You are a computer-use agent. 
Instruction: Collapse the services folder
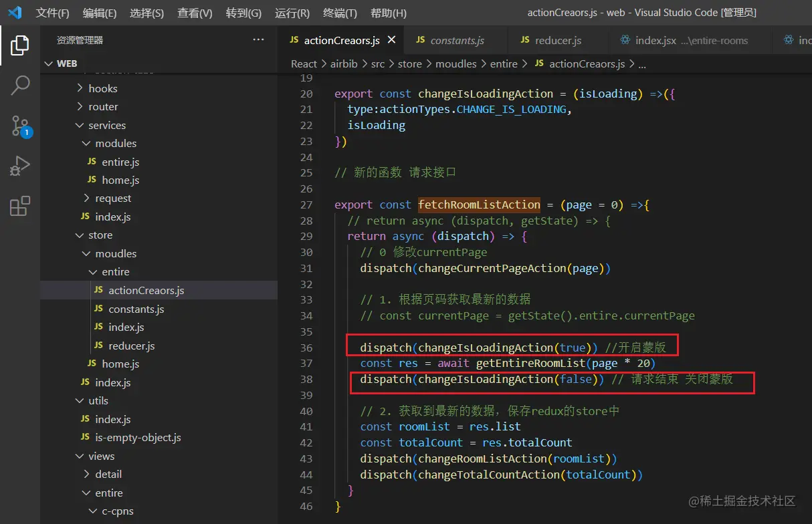click(x=159, y=125)
